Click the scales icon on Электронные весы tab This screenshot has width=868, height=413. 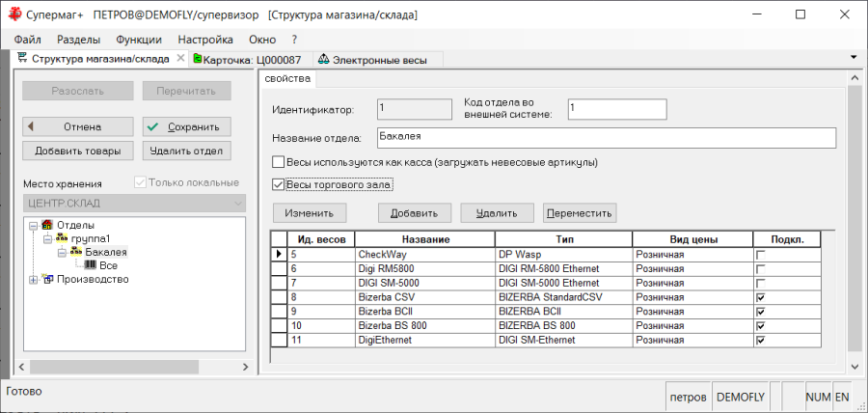coord(323,59)
